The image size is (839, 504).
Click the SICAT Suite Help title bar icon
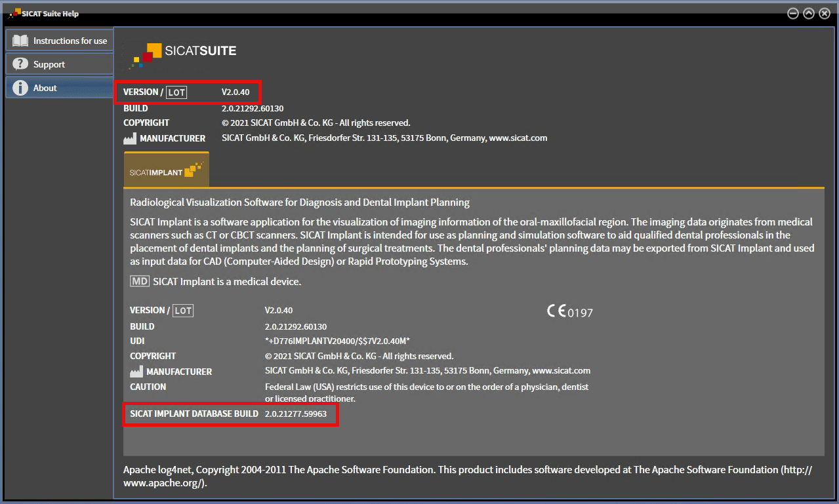click(x=14, y=14)
